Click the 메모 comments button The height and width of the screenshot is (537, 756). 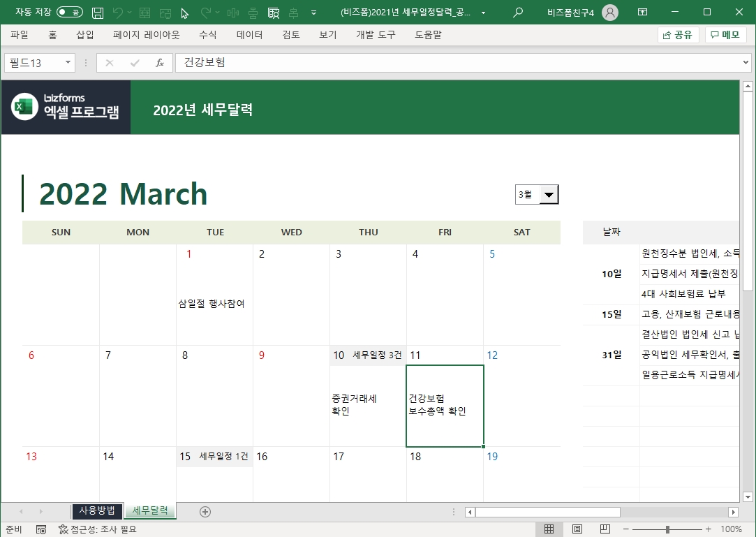725,35
